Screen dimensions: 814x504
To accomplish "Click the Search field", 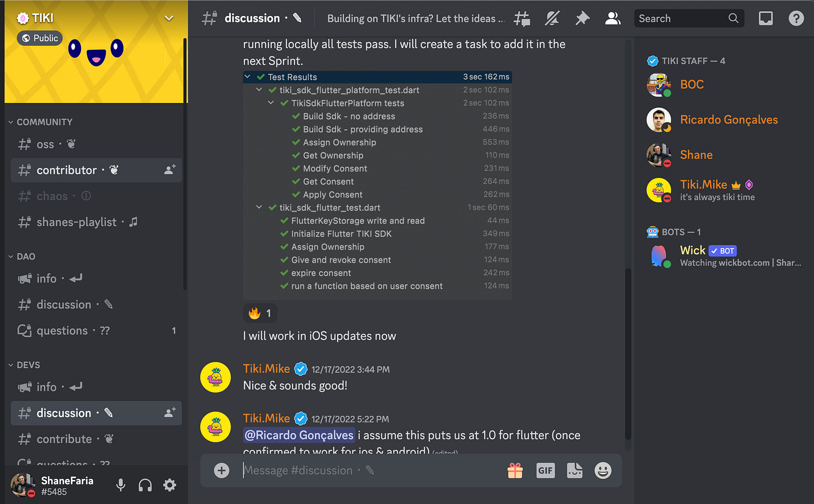I will pyautogui.click(x=689, y=18).
